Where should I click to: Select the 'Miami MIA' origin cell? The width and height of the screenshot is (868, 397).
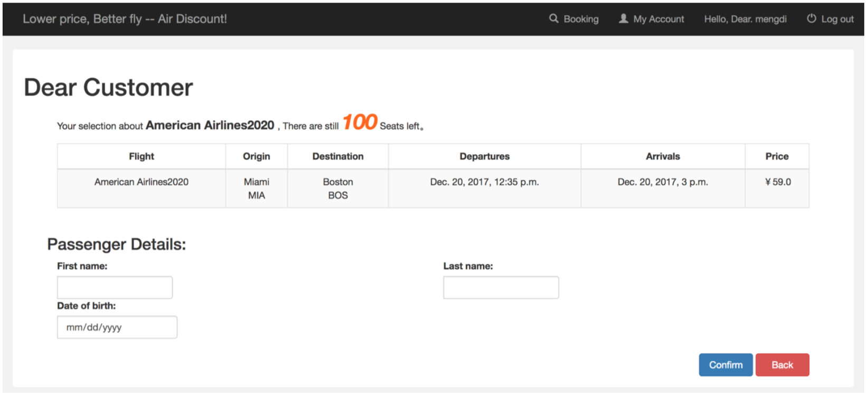(x=257, y=188)
